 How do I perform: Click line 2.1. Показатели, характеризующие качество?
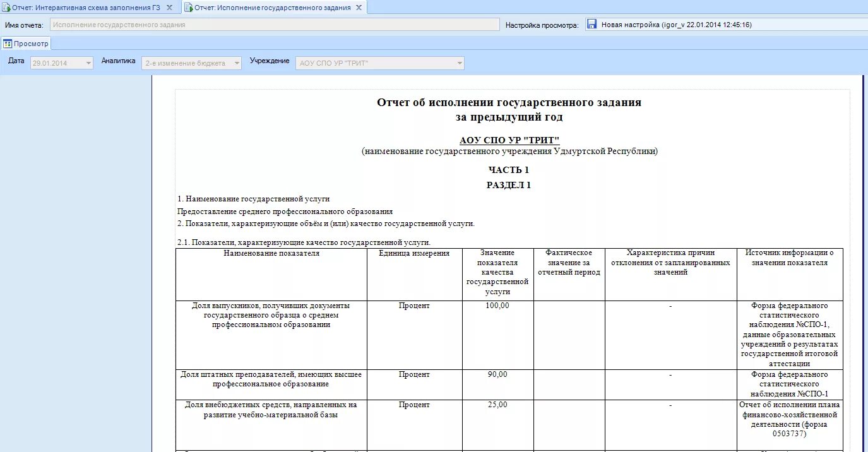click(304, 242)
